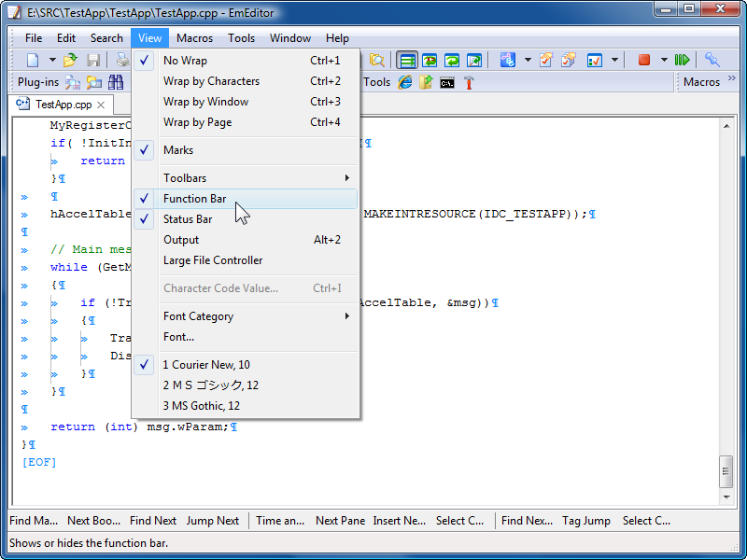Select font 3 MS Gothic, 12
The width and height of the screenshot is (747, 560).
click(246, 406)
